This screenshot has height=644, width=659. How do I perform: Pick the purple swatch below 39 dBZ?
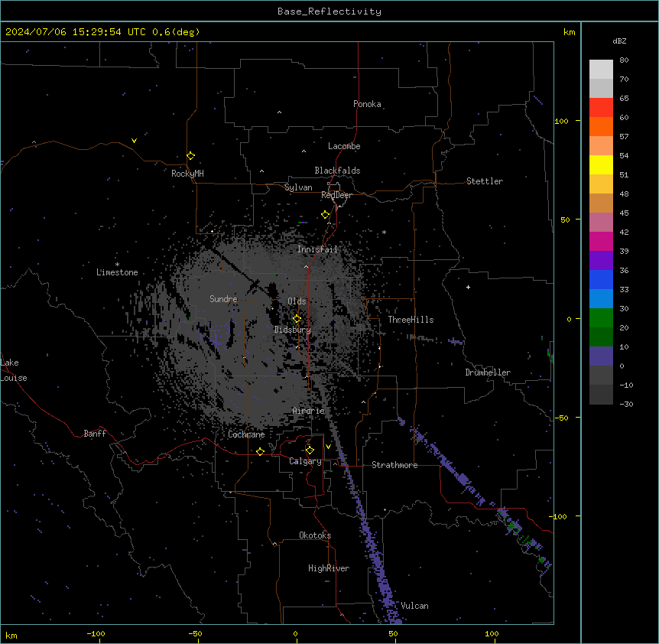pos(601,260)
